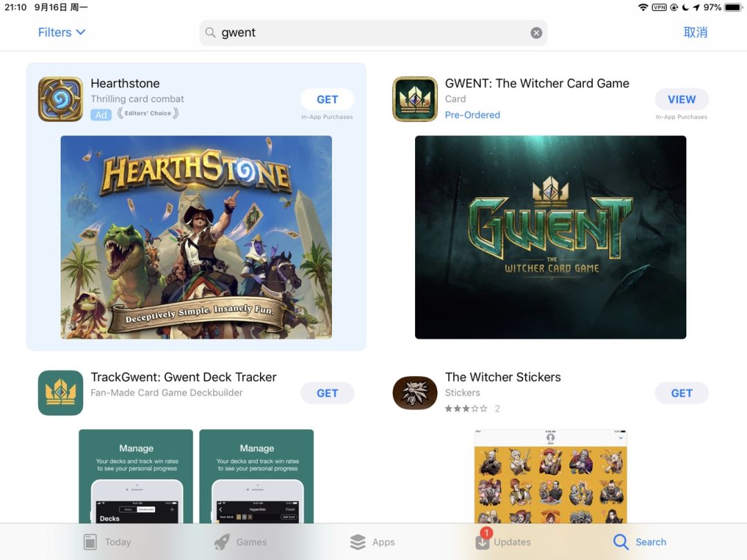Tap the GWENT: The Witcher Card Game title

pos(537,84)
